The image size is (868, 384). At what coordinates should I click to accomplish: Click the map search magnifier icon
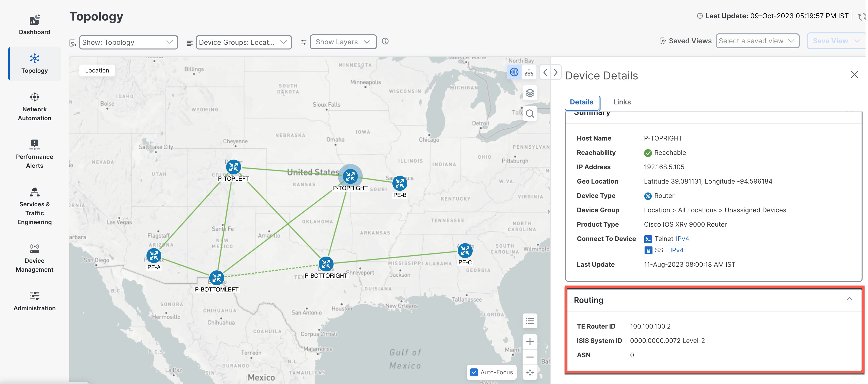(x=530, y=114)
